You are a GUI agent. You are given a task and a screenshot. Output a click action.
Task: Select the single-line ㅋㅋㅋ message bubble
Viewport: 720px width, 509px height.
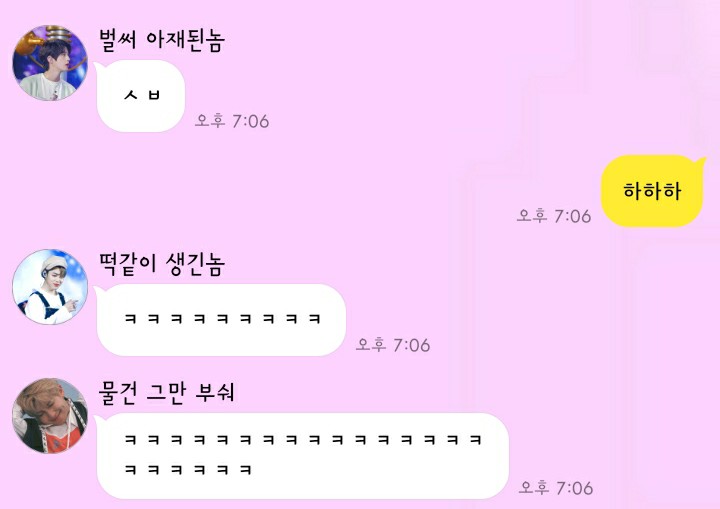tap(221, 320)
